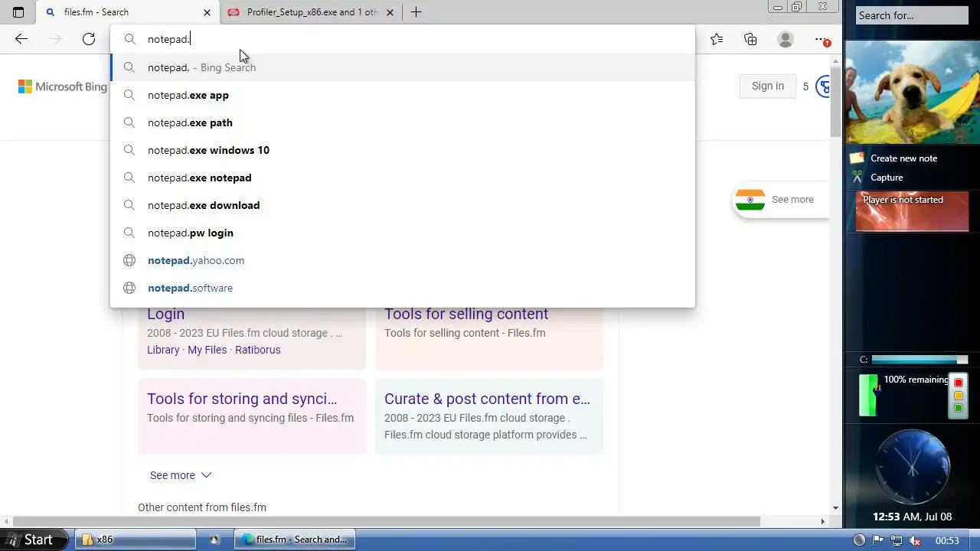Click the address bar containing notepad.

pos(403,39)
